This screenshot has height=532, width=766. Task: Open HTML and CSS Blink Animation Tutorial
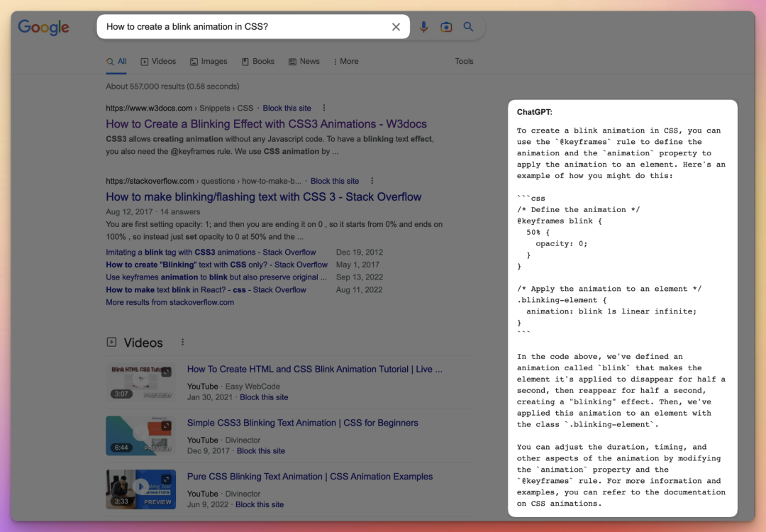(315, 370)
